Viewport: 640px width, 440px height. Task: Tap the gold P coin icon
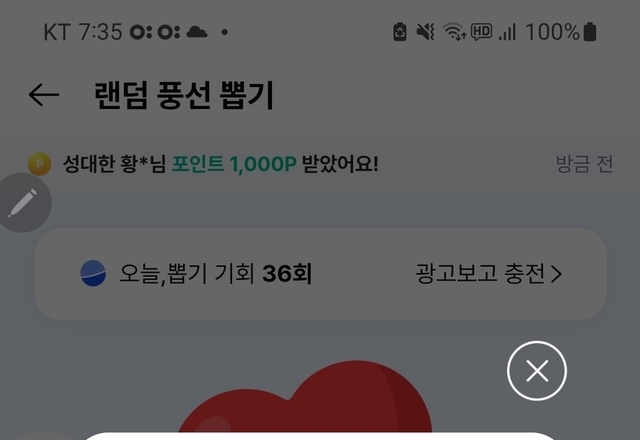coord(40,164)
